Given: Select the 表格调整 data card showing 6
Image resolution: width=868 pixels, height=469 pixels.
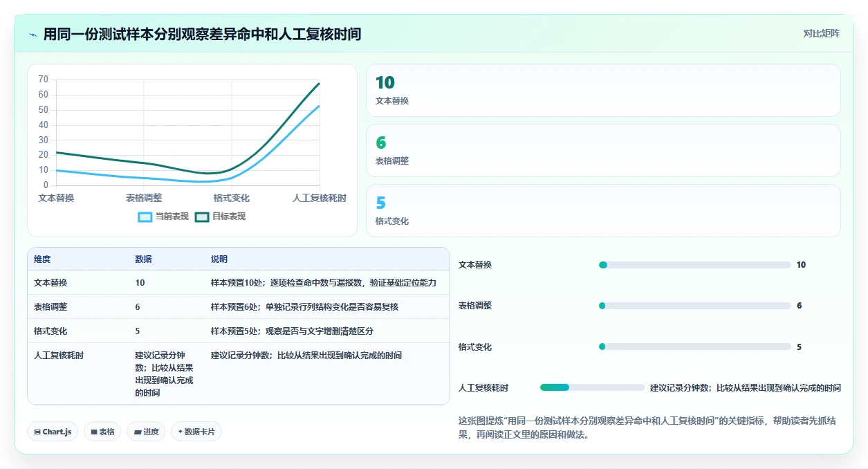Looking at the screenshot, I should 603,151.
